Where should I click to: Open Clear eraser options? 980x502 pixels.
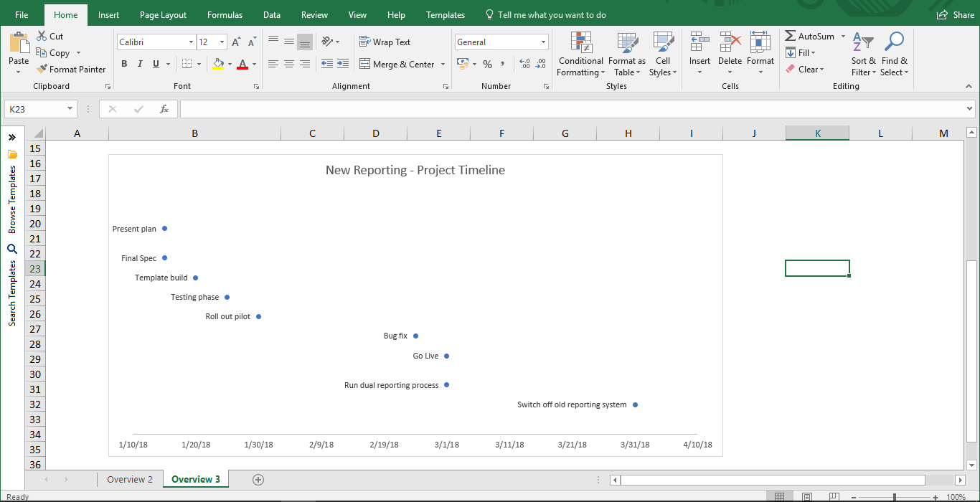click(x=805, y=69)
